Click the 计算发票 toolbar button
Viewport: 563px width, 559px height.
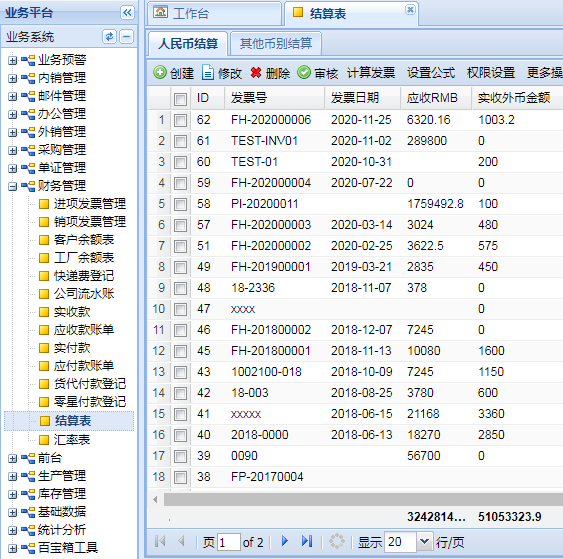pos(371,73)
